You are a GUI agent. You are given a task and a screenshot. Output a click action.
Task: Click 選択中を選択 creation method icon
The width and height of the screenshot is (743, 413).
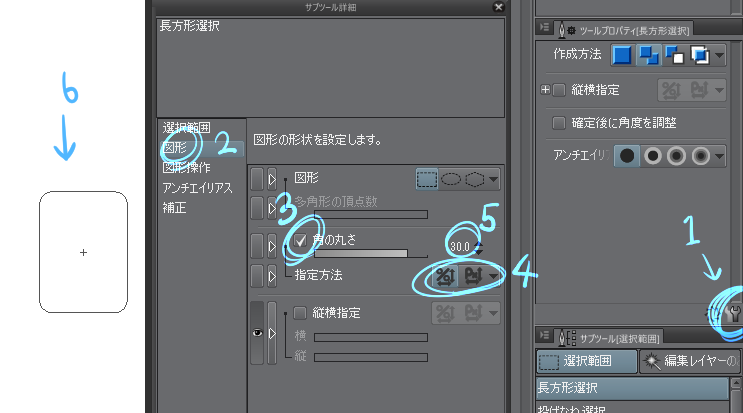pos(699,55)
